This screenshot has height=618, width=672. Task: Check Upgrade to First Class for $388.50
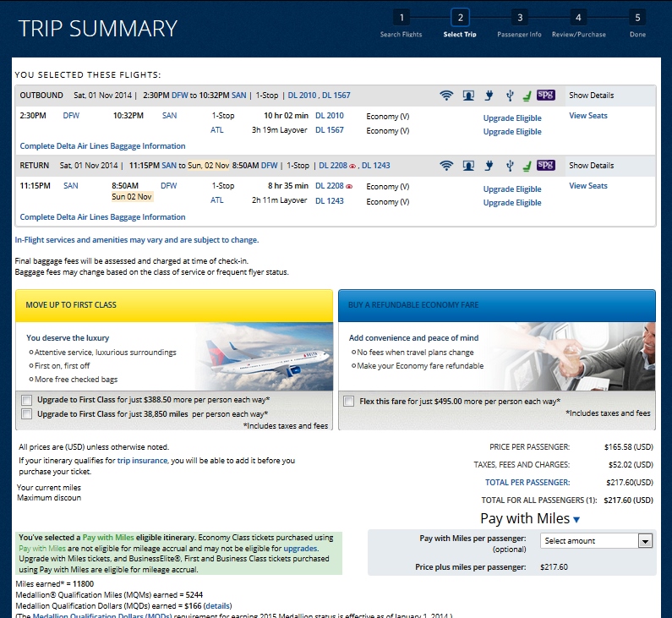(27, 400)
